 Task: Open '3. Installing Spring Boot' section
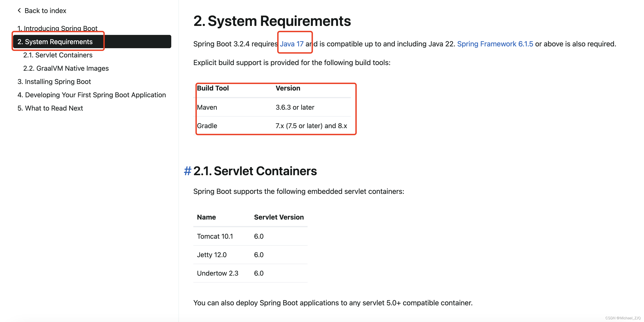(54, 82)
